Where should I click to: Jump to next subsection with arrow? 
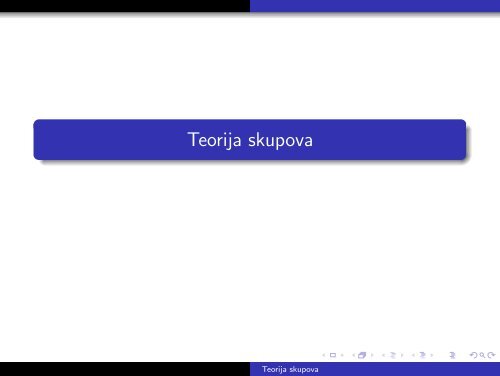[x=402, y=355]
